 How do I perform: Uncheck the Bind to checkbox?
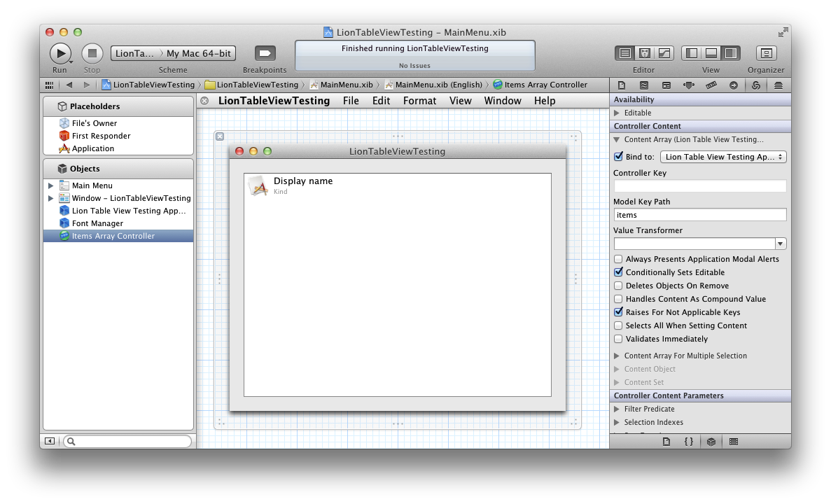click(618, 156)
